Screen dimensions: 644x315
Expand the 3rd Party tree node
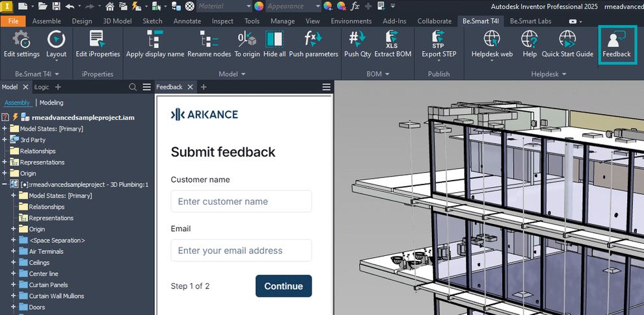click(x=5, y=140)
